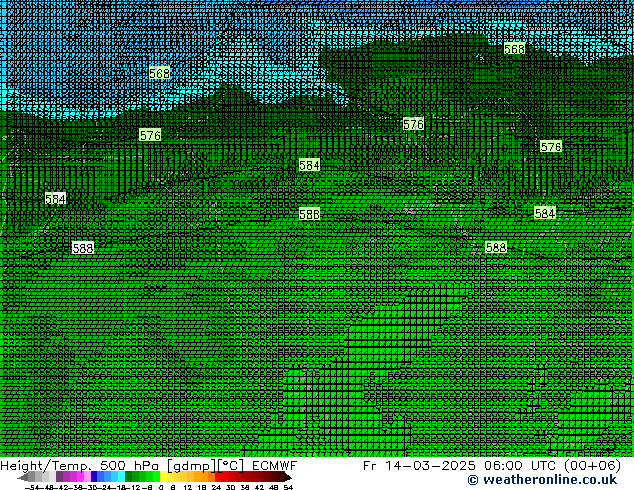
Task: Click the '-54' legend value
Action: (32, 487)
